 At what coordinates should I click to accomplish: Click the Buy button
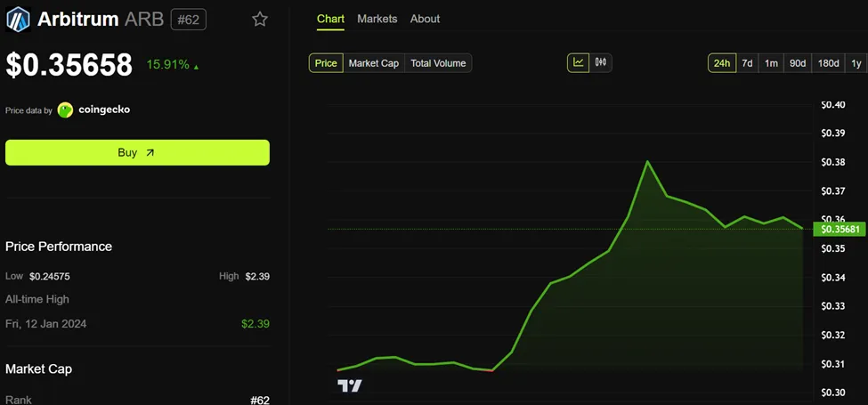[x=137, y=153]
